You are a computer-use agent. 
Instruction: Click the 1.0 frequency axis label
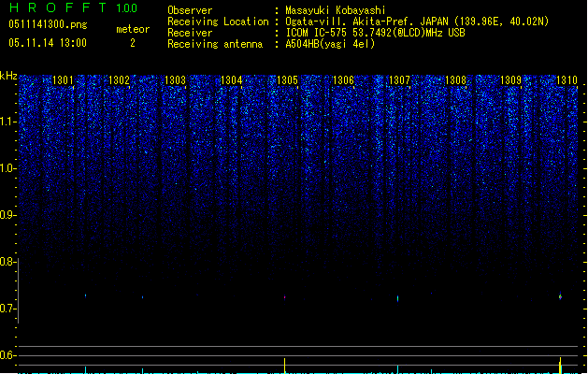pyautogui.click(x=8, y=168)
